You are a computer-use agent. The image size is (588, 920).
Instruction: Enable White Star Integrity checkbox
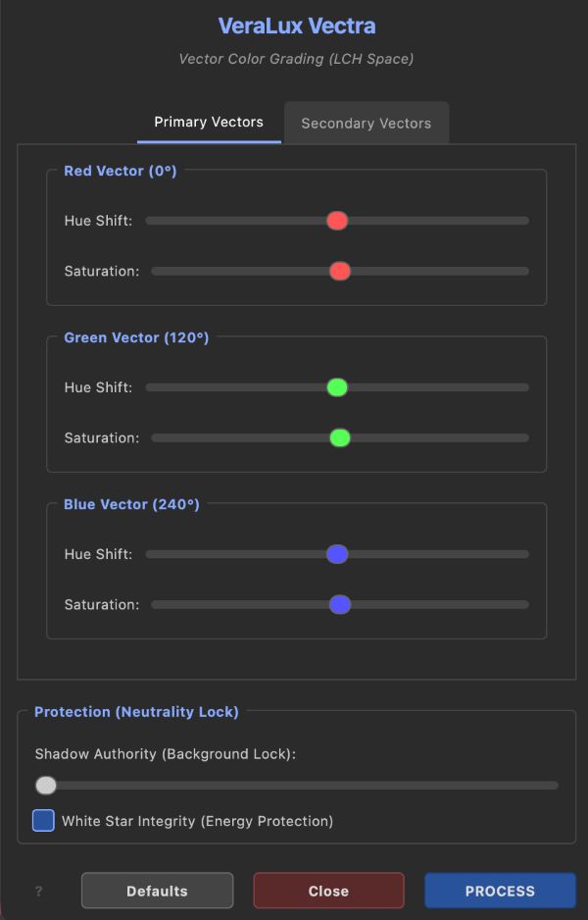point(43,820)
